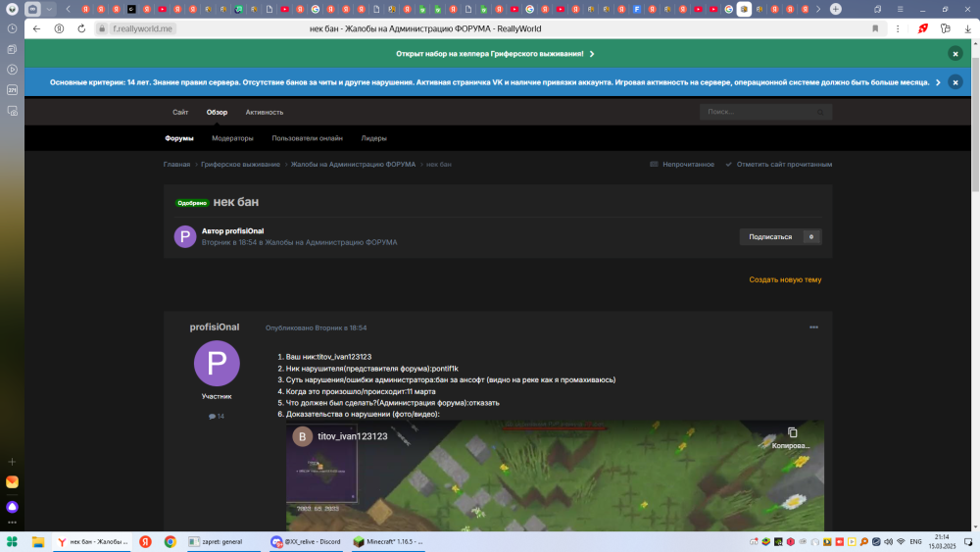Open Yandex home from the address bar icon
Image resolution: width=980 pixels, height=552 pixels.
59,28
